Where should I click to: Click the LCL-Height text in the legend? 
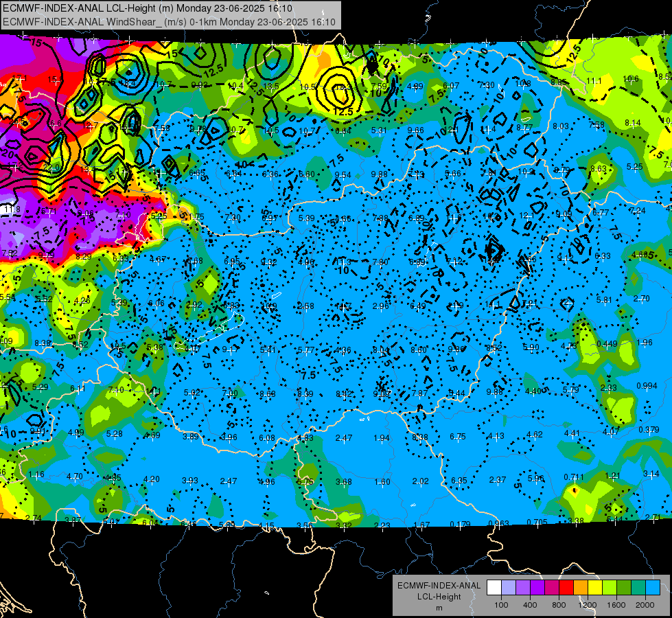point(439,597)
